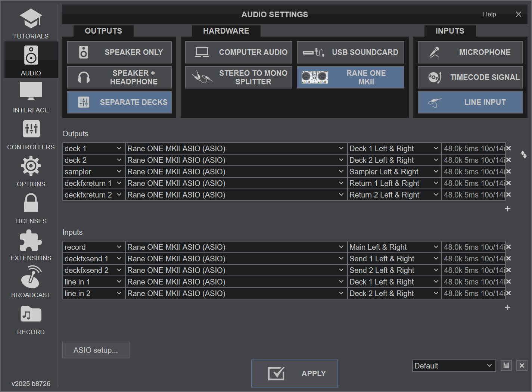Open the ASIO setup dialog
532x392 pixels.
pos(96,350)
